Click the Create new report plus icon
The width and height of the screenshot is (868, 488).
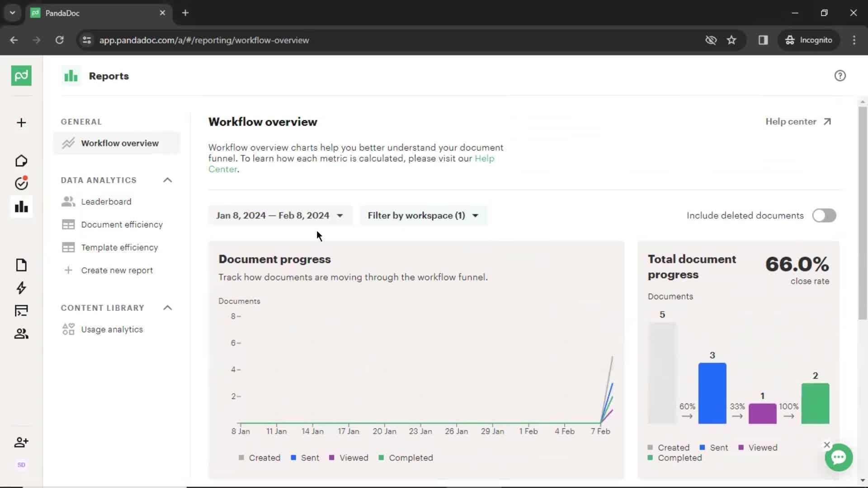point(67,270)
